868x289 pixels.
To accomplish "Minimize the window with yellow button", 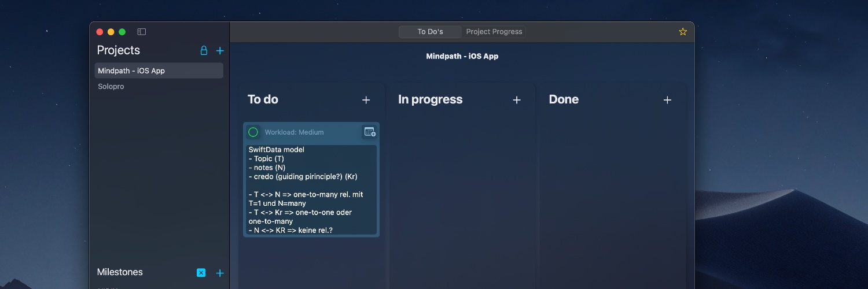I will click(111, 32).
